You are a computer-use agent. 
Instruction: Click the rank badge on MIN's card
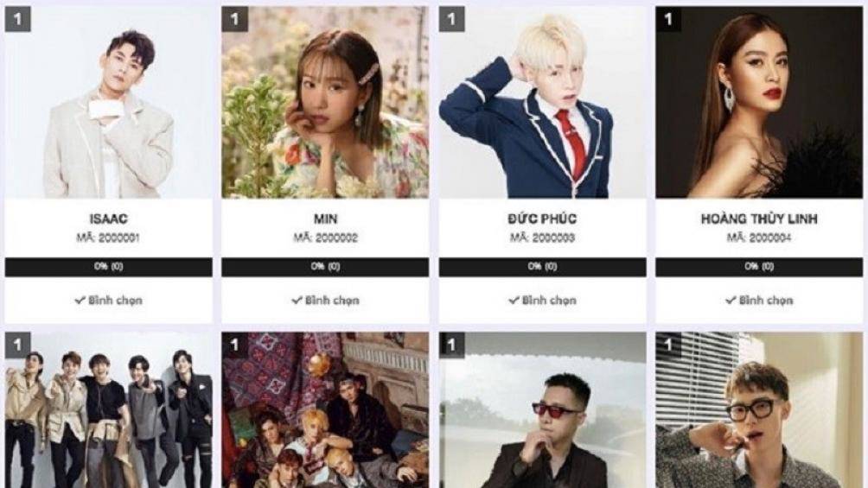[234, 19]
